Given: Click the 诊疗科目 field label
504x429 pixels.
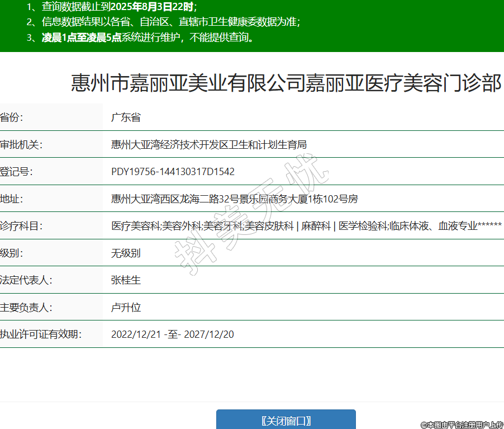Looking at the screenshot, I should tap(21, 226).
